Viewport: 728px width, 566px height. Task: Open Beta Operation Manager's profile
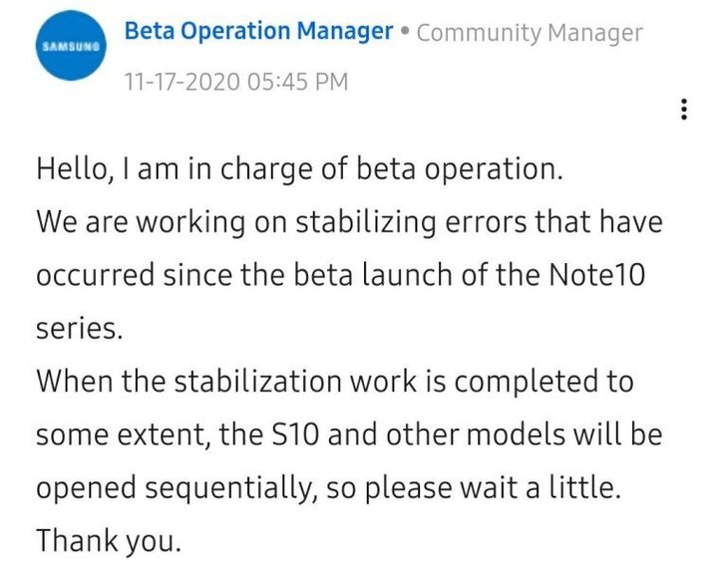click(x=258, y=32)
